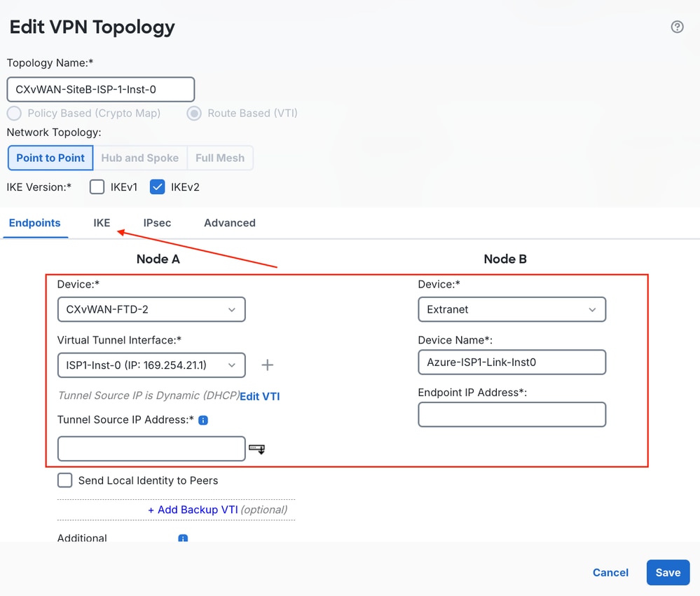Select Route Based (VTI) radio button
Screen dimensions: 700x596
(x=194, y=114)
